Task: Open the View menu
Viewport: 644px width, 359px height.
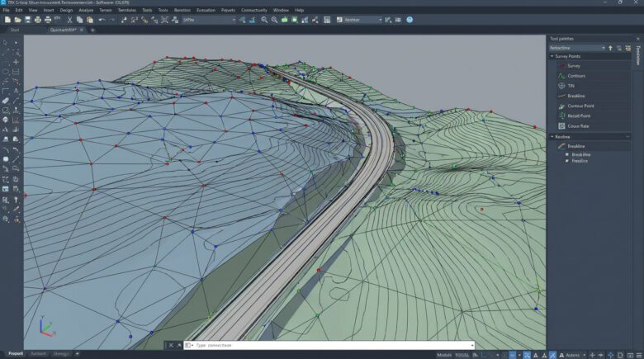Action: click(x=33, y=10)
